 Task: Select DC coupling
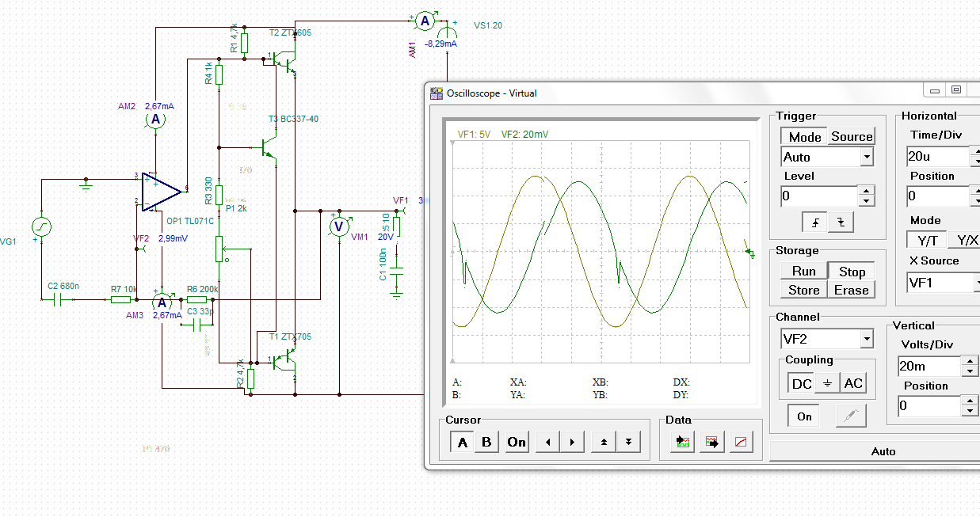click(x=802, y=384)
